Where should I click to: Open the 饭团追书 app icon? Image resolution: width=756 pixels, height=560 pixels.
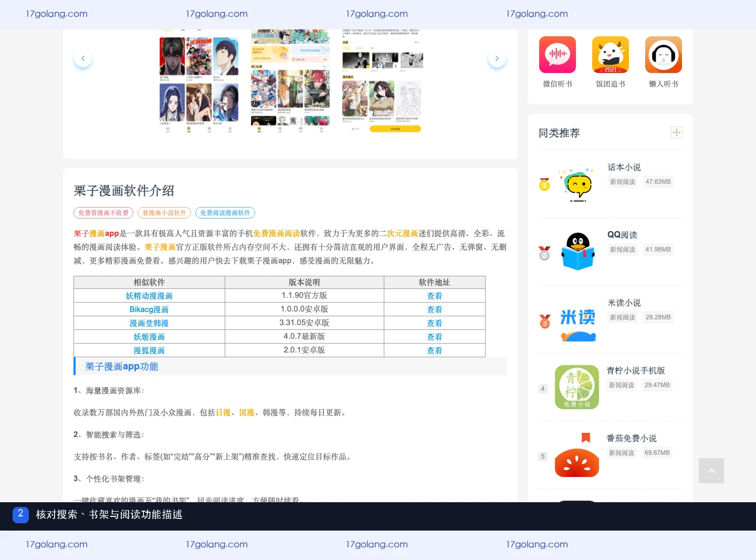pyautogui.click(x=611, y=55)
